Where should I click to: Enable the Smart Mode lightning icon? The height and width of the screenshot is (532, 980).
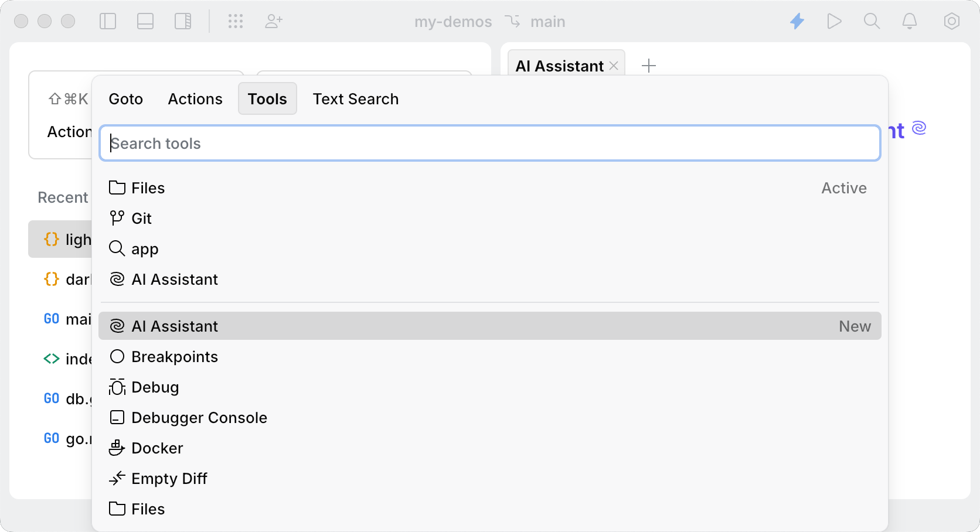797,21
